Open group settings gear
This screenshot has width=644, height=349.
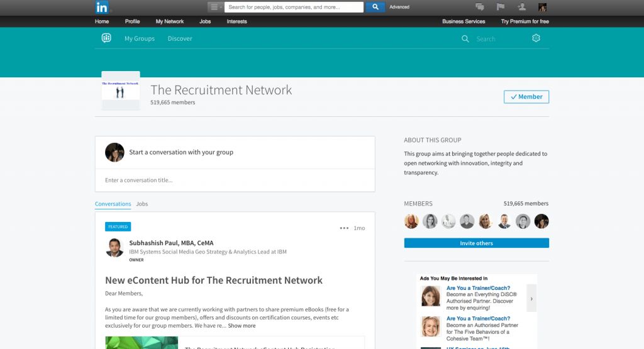point(536,38)
